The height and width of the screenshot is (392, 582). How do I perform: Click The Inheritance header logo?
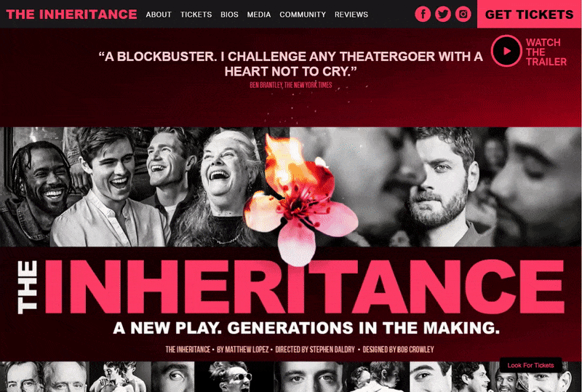tap(71, 14)
